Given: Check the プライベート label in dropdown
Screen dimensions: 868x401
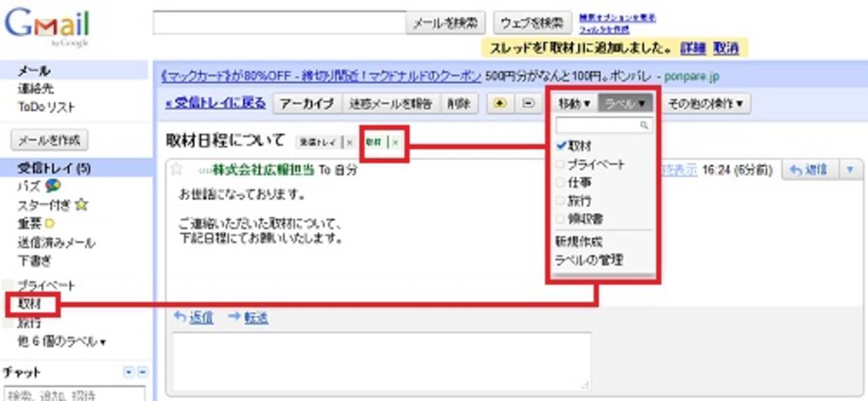Looking at the screenshot, I should pyautogui.click(x=561, y=164).
